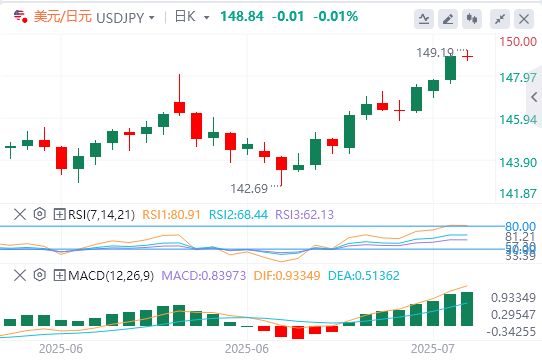The height and width of the screenshot is (361, 542).
Task: Click the -0.01% change value
Action: tap(336, 16)
